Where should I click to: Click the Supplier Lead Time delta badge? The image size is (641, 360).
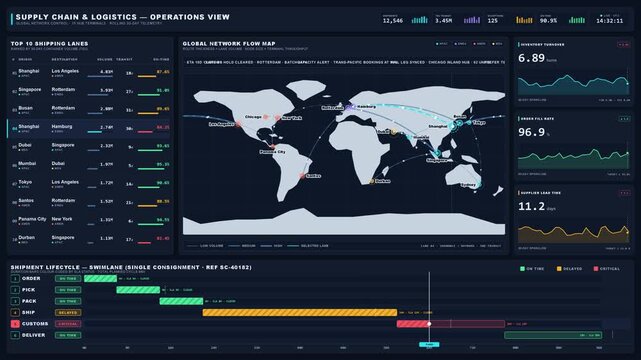point(624,193)
